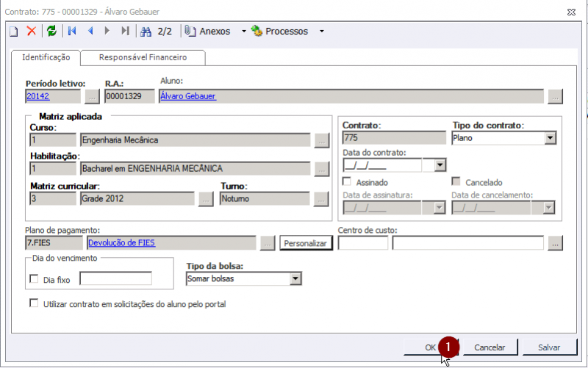Image resolution: width=588 pixels, height=368 pixels.
Task: Go to the first record
Action: coord(72,31)
